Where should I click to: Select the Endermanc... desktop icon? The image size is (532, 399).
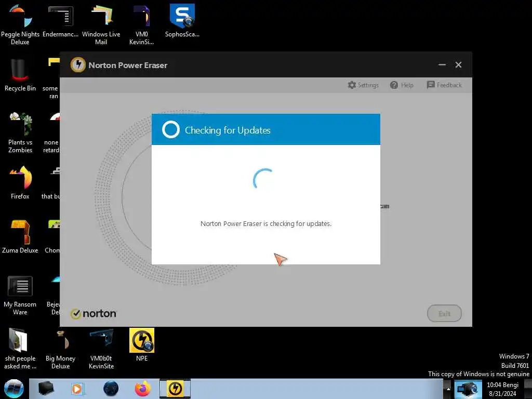coord(60,22)
